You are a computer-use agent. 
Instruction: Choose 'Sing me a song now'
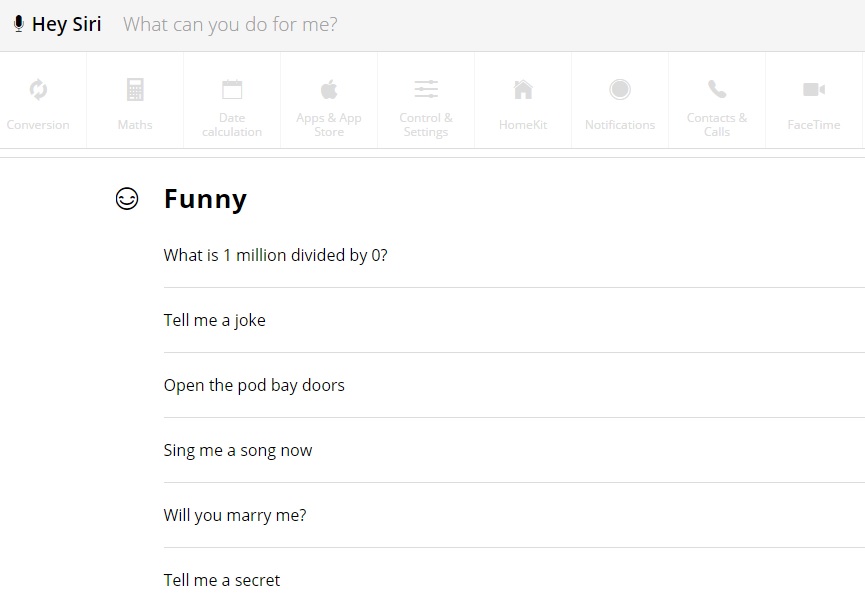(514, 451)
